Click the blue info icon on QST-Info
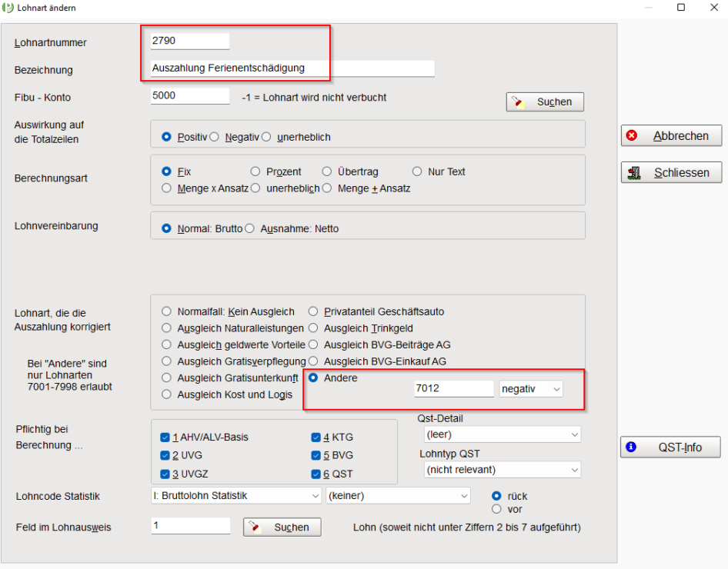Image resolution: width=728 pixels, height=569 pixels. click(x=631, y=447)
